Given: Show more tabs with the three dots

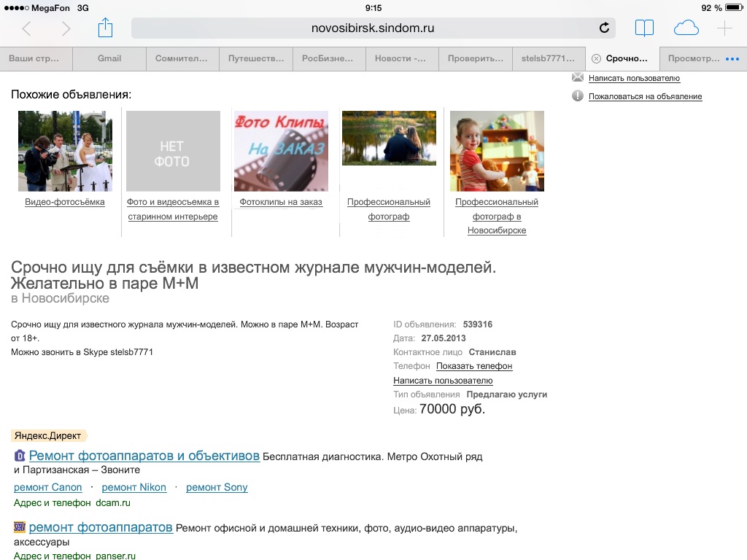Looking at the screenshot, I should click(732, 58).
